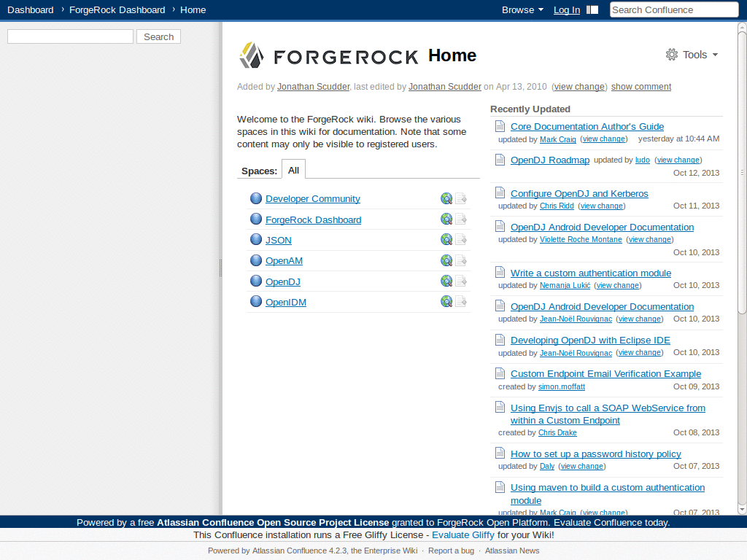
Task: Click page icon next to Configure OpenDJ and Kerberos
Action: 500,192
